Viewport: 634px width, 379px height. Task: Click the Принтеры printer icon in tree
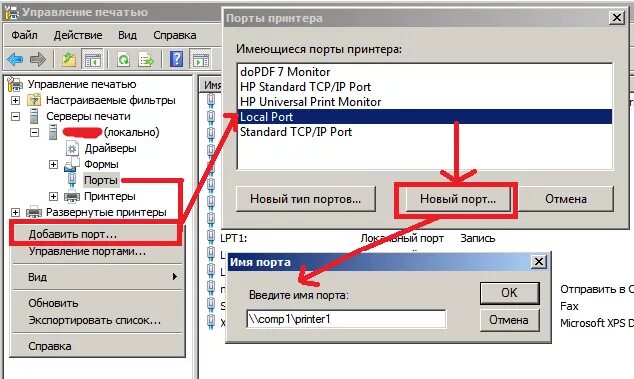72,196
